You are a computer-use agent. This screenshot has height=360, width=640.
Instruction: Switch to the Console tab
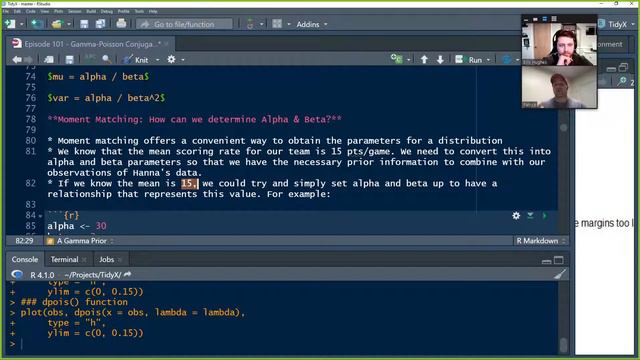(24, 259)
